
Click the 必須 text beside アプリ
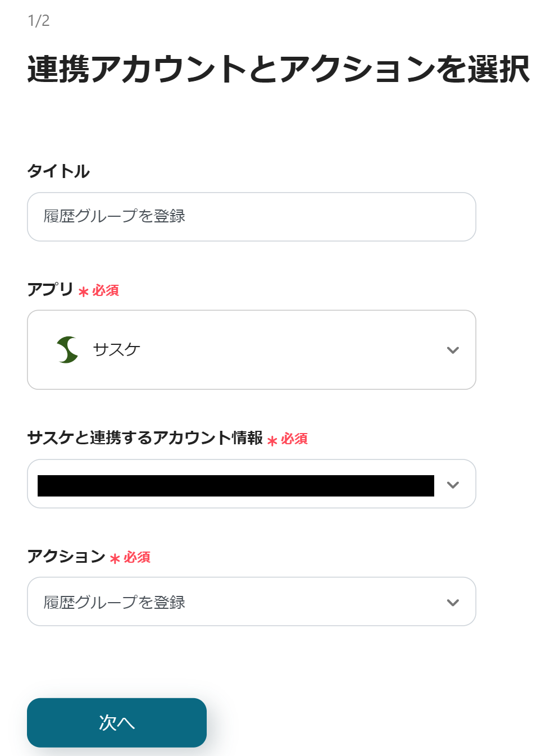tap(106, 290)
